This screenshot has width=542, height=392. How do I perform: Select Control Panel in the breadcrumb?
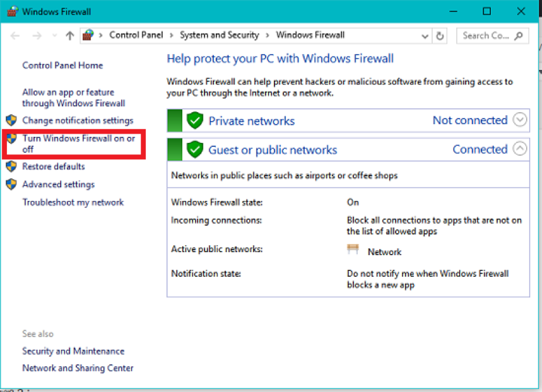pyautogui.click(x=136, y=35)
